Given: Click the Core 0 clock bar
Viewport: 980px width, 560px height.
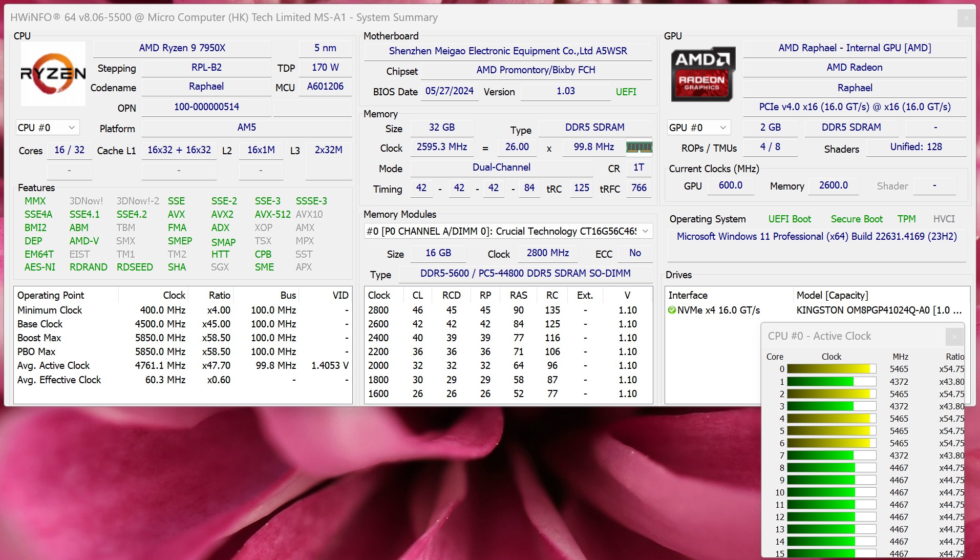Looking at the screenshot, I should (x=831, y=369).
